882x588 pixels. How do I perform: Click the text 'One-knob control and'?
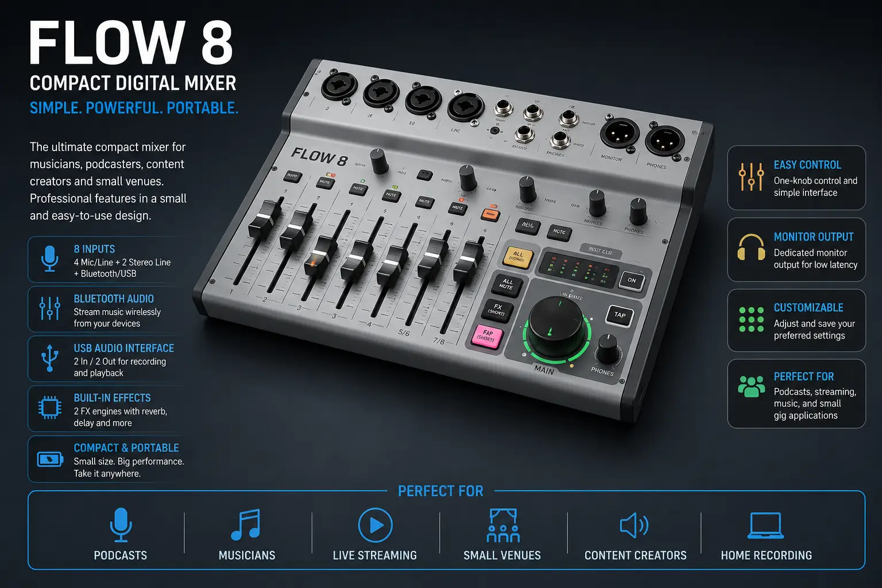click(815, 180)
